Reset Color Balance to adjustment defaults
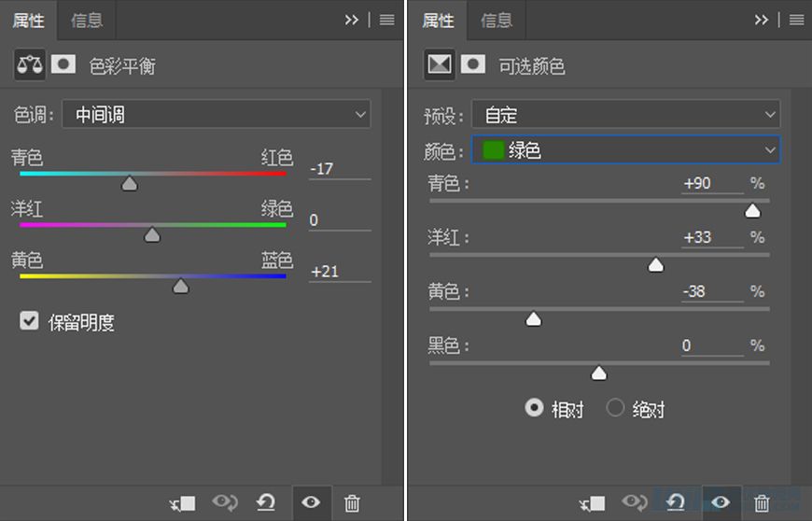Screen dimensions: 812x521 click(266, 502)
